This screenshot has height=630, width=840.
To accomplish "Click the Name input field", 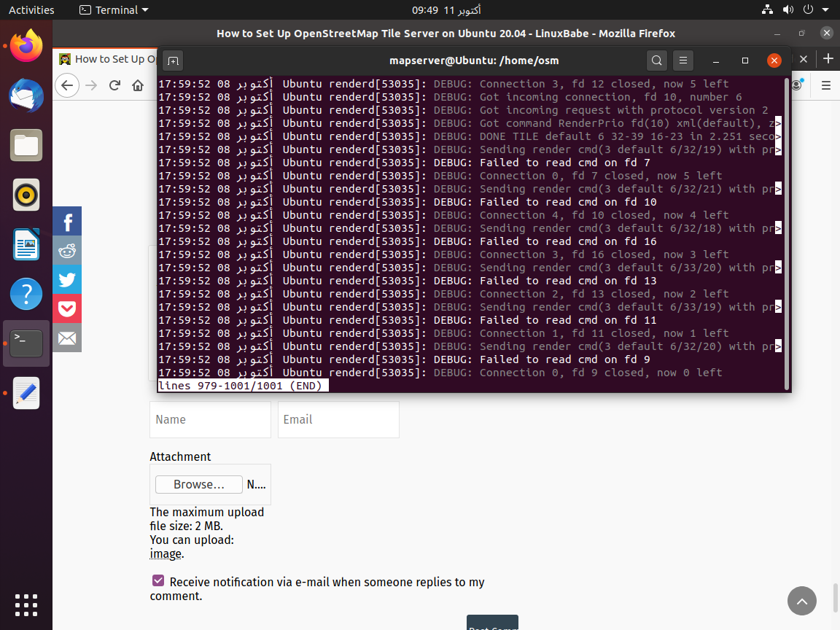I will coord(210,419).
